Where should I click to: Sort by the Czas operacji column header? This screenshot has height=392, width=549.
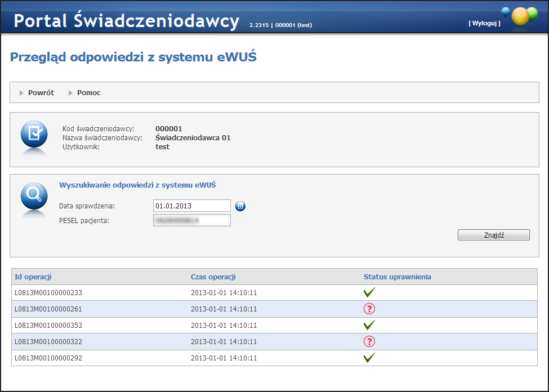click(x=213, y=277)
